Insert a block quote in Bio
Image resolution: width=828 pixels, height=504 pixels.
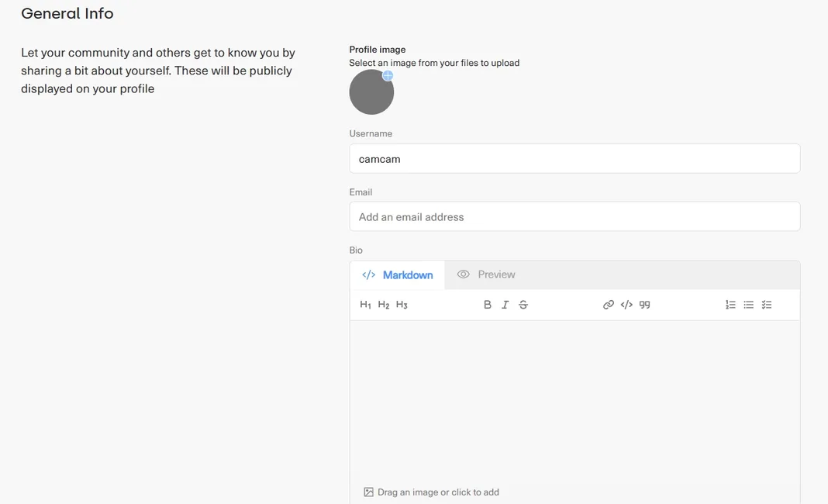pyautogui.click(x=644, y=305)
